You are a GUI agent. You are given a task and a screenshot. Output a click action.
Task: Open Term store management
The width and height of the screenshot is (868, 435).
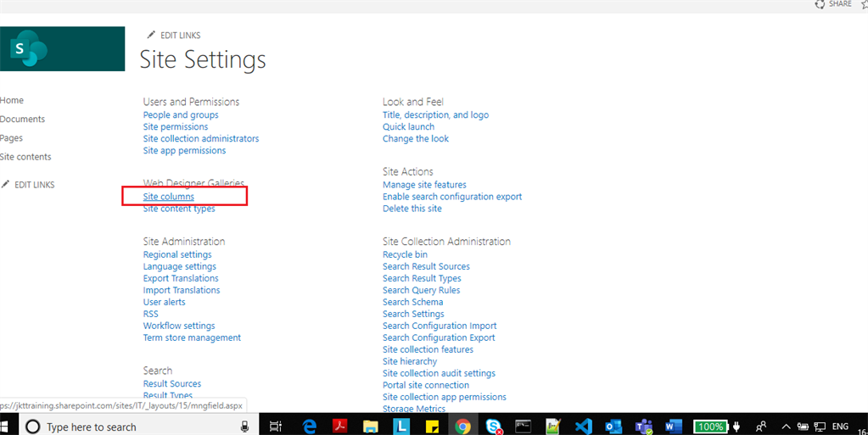click(x=192, y=337)
